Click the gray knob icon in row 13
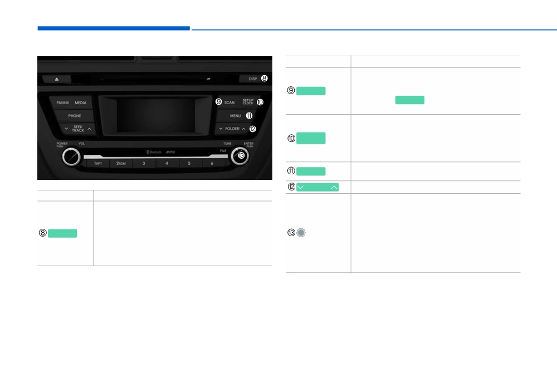Screen dimensions: 557x392 pos(301,233)
